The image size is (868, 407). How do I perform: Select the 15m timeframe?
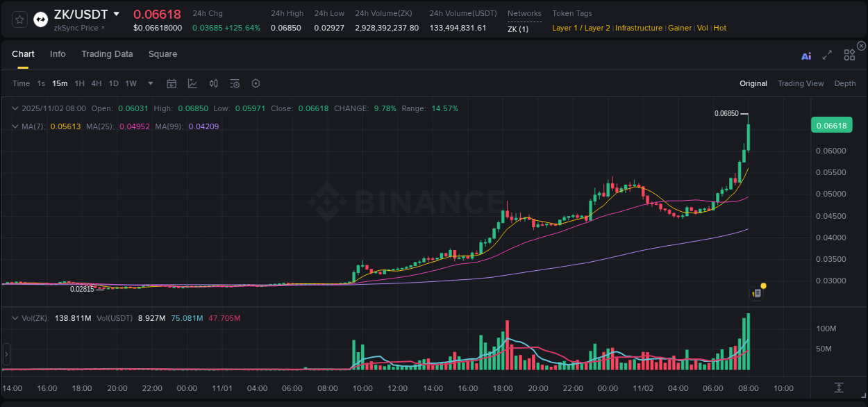pyautogui.click(x=60, y=83)
